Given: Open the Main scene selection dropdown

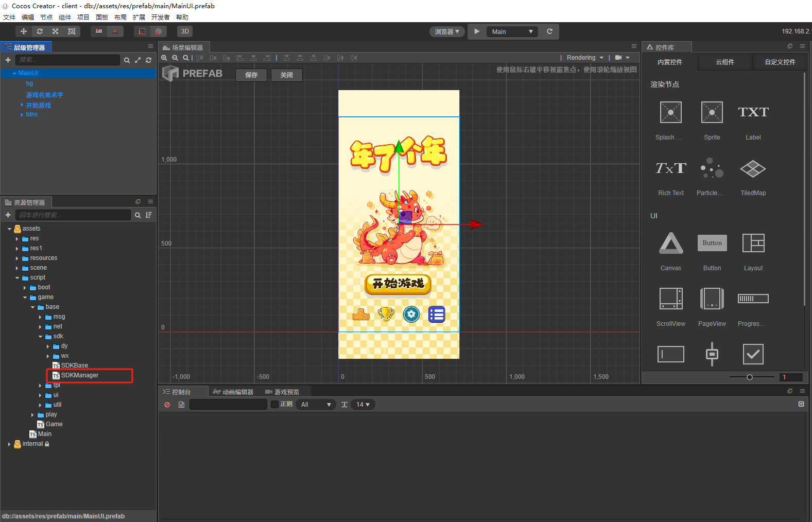Looking at the screenshot, I should (x=512, y=31).
